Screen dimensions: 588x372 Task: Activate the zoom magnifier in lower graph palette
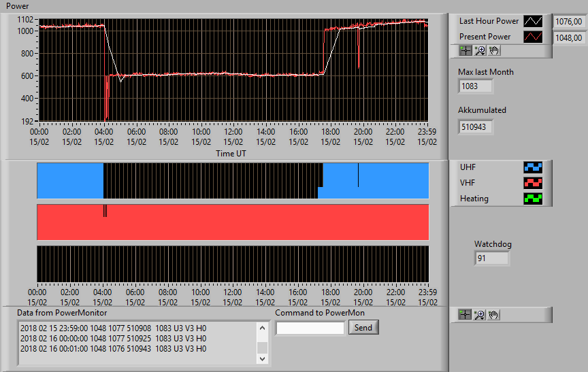tap(479, 315)
